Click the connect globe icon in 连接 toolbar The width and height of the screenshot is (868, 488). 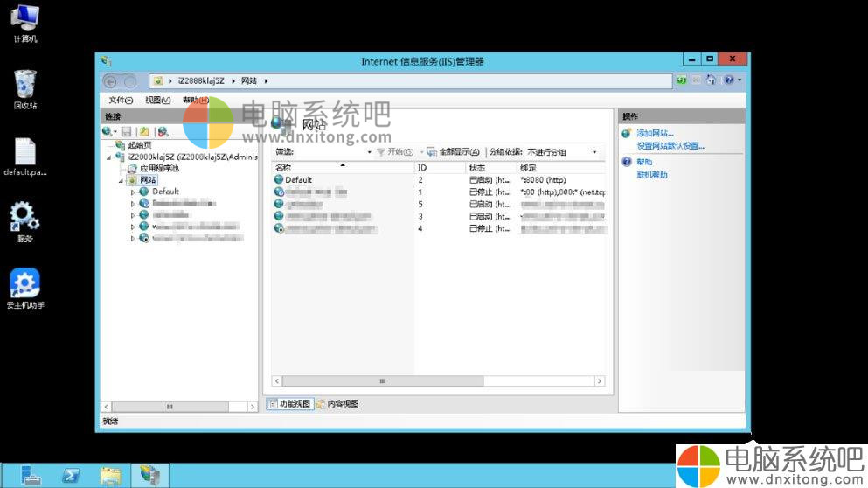(107, 131)
